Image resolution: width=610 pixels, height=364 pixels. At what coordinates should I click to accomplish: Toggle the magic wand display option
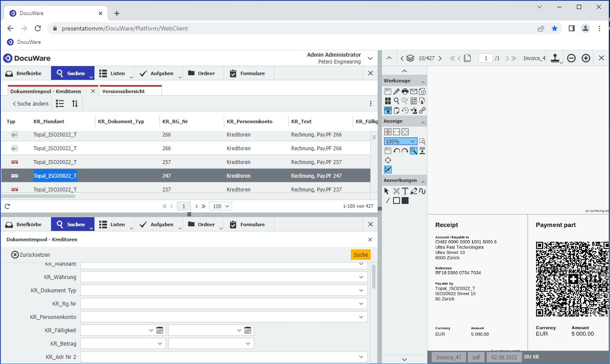413,151
